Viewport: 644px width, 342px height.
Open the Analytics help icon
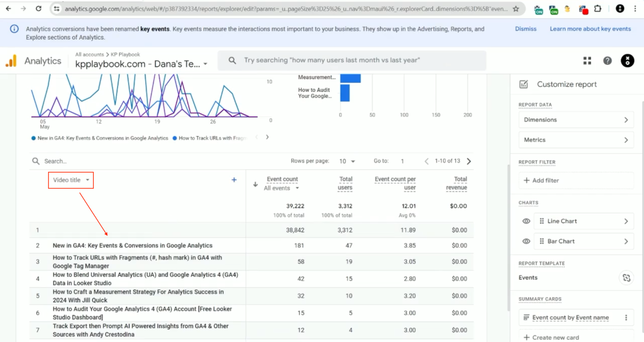[607, 61]
